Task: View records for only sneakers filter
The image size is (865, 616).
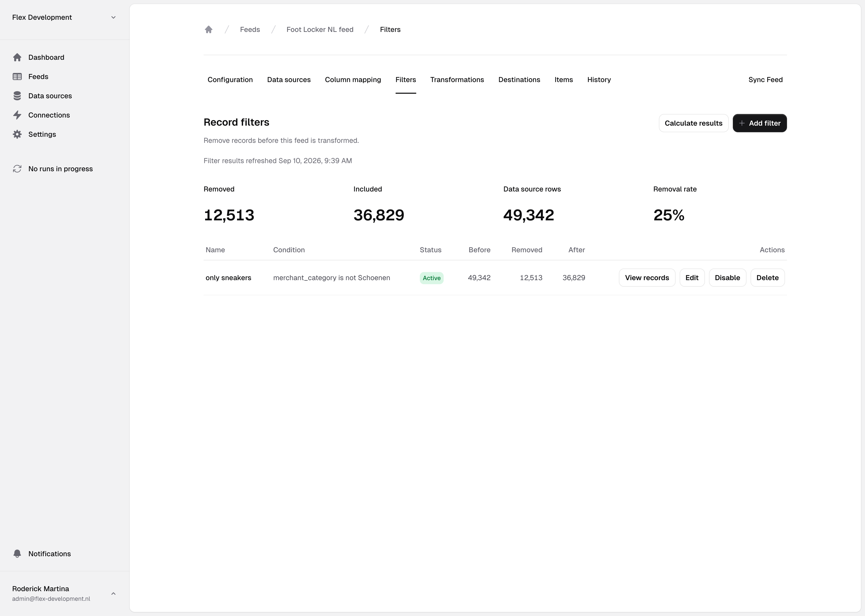Action: 647,278
